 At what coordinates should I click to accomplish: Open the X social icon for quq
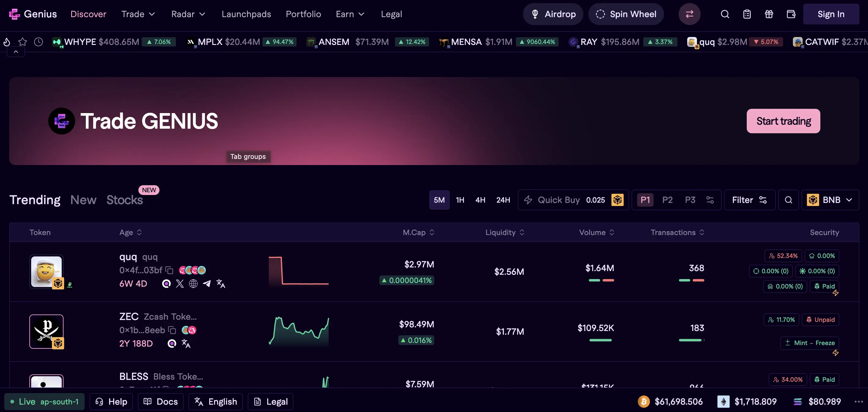(180, 284)
